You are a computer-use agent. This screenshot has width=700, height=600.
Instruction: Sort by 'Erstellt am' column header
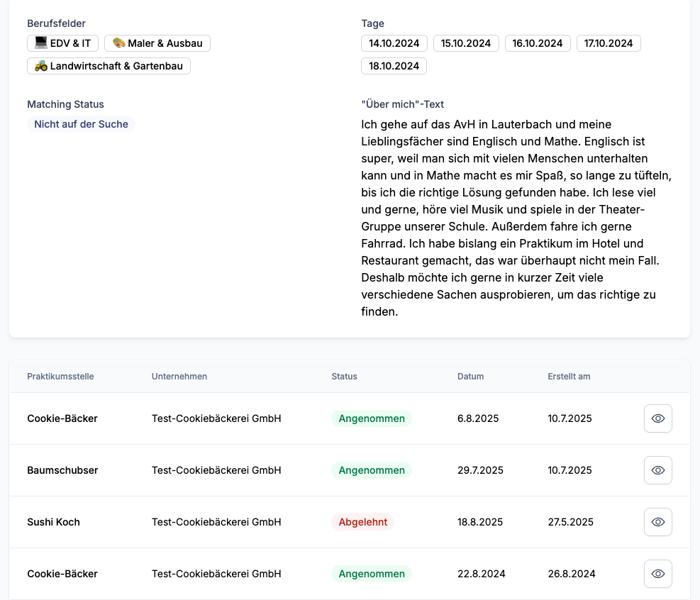[569, 377]
